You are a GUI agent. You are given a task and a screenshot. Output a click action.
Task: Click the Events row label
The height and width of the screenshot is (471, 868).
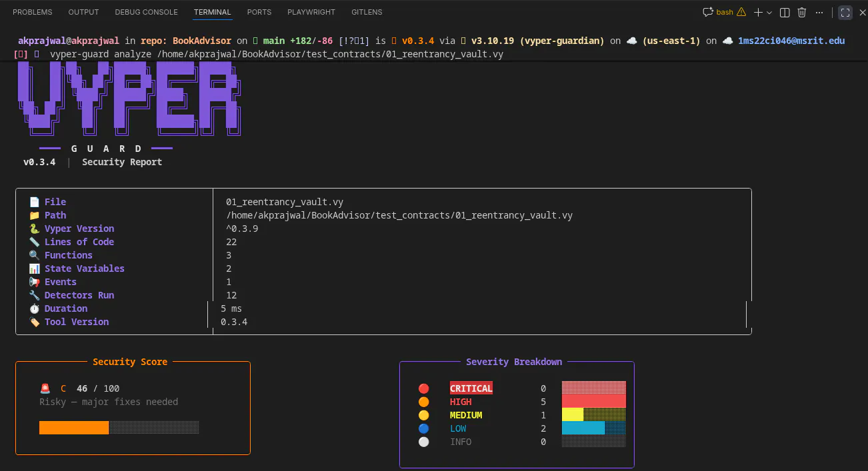61,282
